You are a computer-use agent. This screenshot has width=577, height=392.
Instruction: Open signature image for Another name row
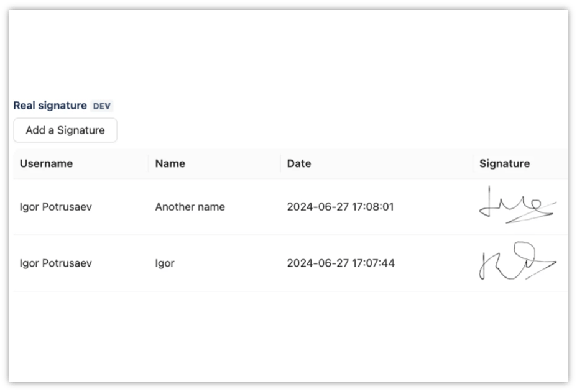tap(518, 204)
